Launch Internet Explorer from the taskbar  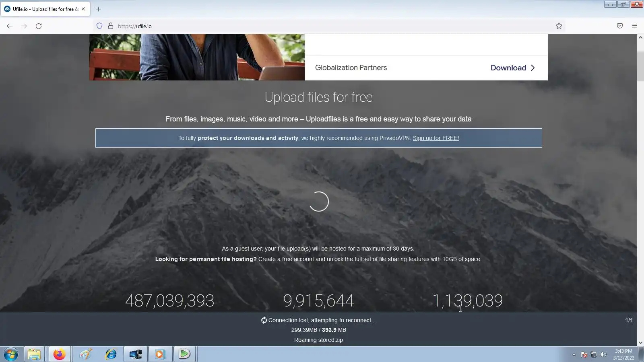click(x=111, y=354)
